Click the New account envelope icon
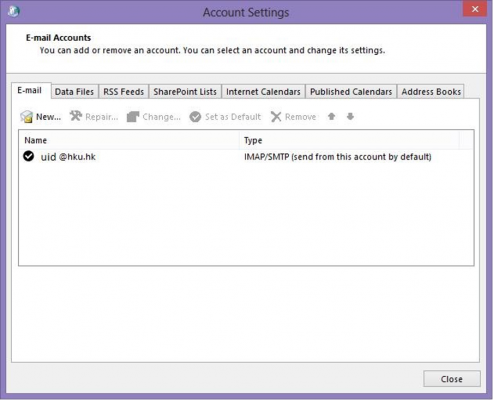The image size is (493, 400). pos(26,117)
